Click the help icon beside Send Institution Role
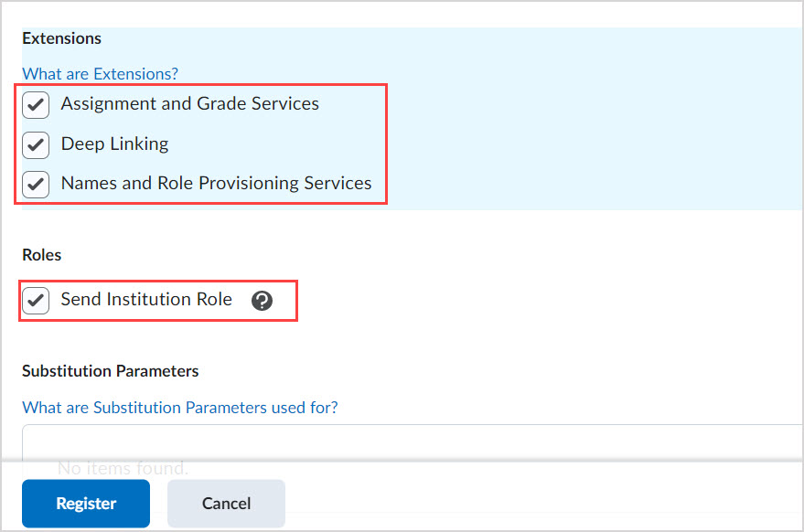The image size is (804, 532). [x=263, y=300]
